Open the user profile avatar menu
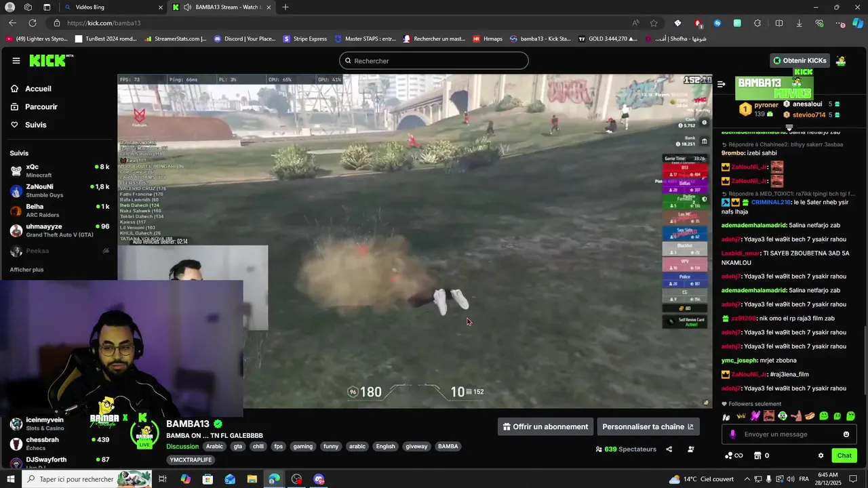Screen dimensions: 868x488 point(841,60)
